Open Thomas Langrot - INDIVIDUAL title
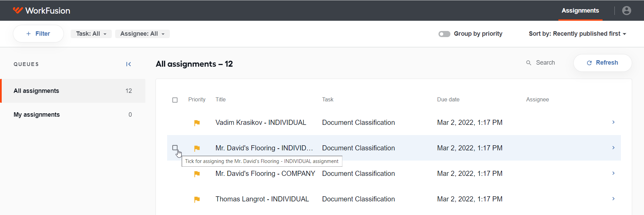 coord(262,199)
